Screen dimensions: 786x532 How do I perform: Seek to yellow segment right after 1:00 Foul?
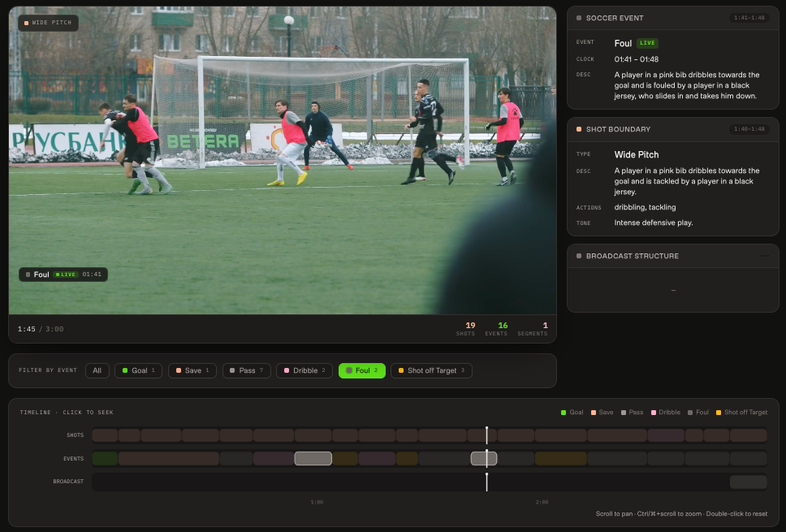click(x=345, y=458)
